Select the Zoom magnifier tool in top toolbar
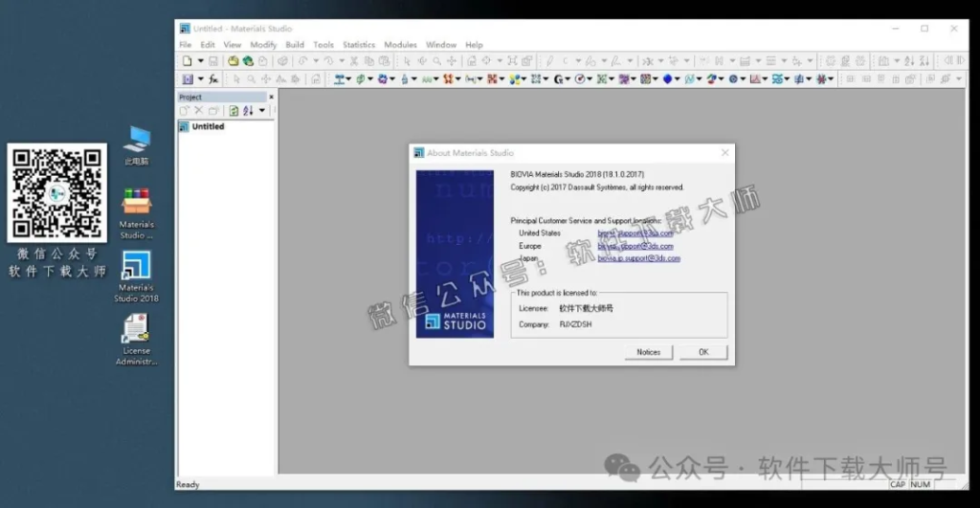 pyautogui.click(x=436, y=61)
